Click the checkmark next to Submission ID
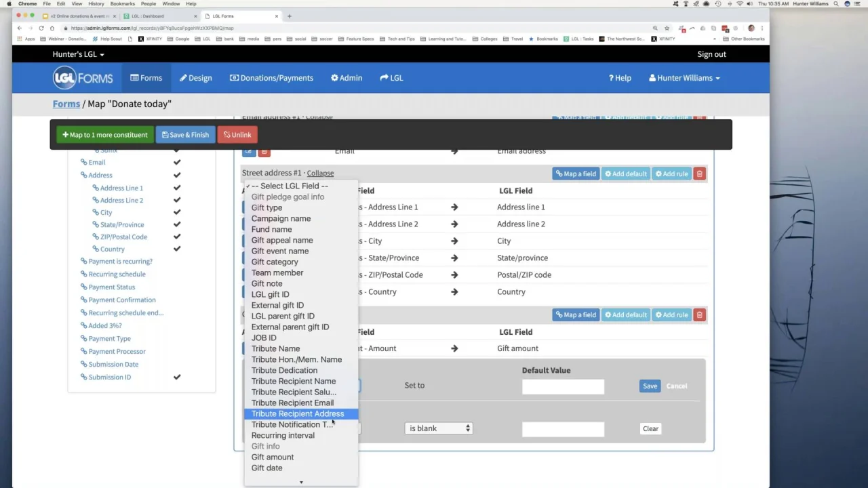 tap(177, 377)
